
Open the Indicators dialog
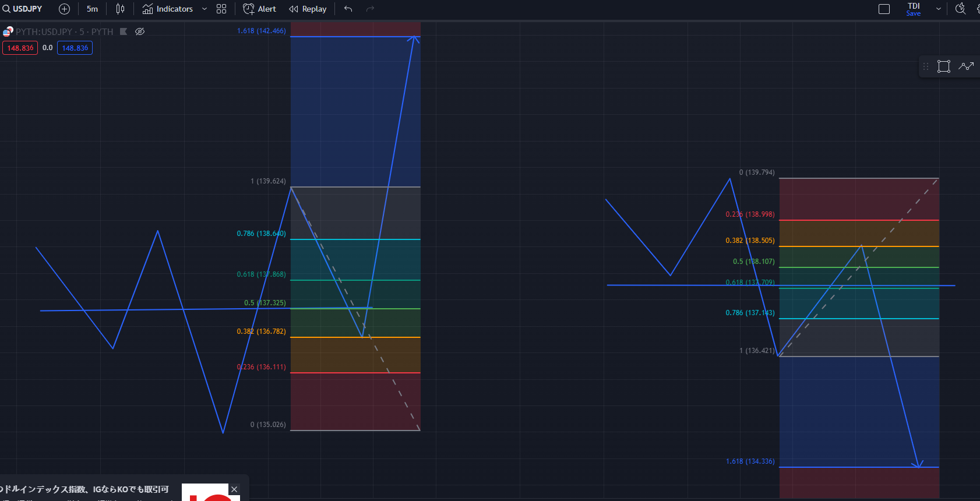pos(168,9)
